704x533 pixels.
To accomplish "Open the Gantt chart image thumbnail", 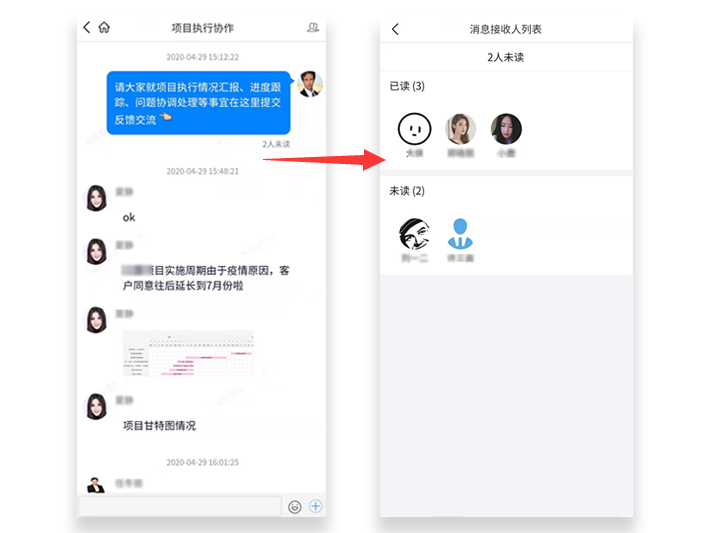I will point(188,353).
